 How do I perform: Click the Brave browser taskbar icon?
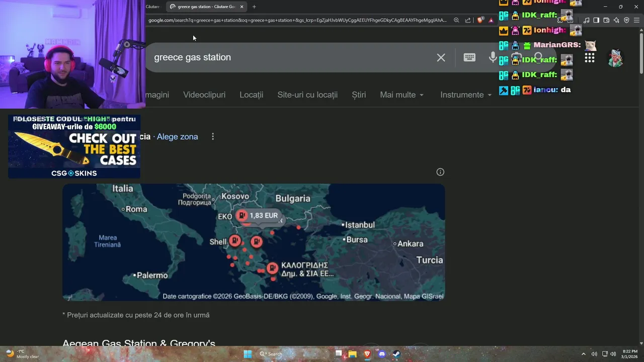(x=367, y=354)
